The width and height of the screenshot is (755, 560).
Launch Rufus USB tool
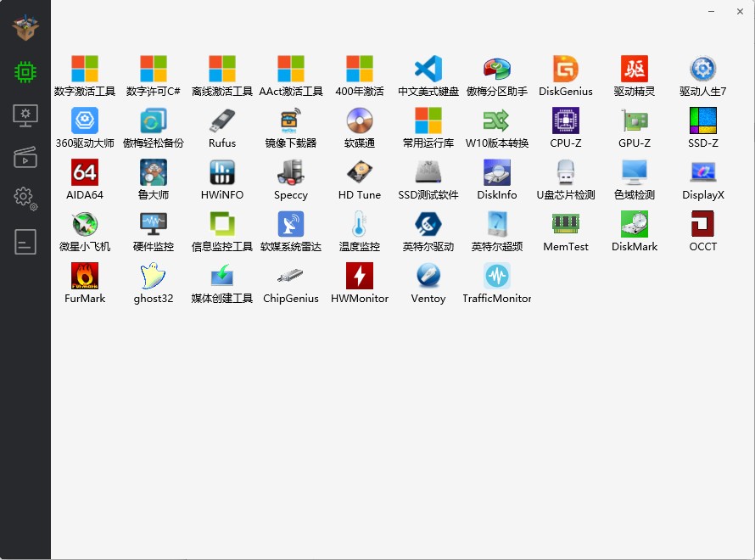222,128
